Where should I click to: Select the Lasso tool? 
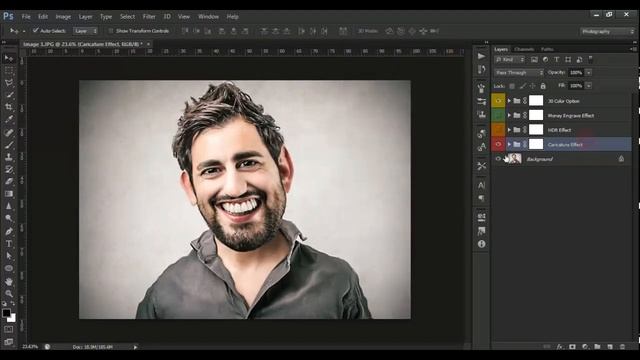(x=9, y=83)
